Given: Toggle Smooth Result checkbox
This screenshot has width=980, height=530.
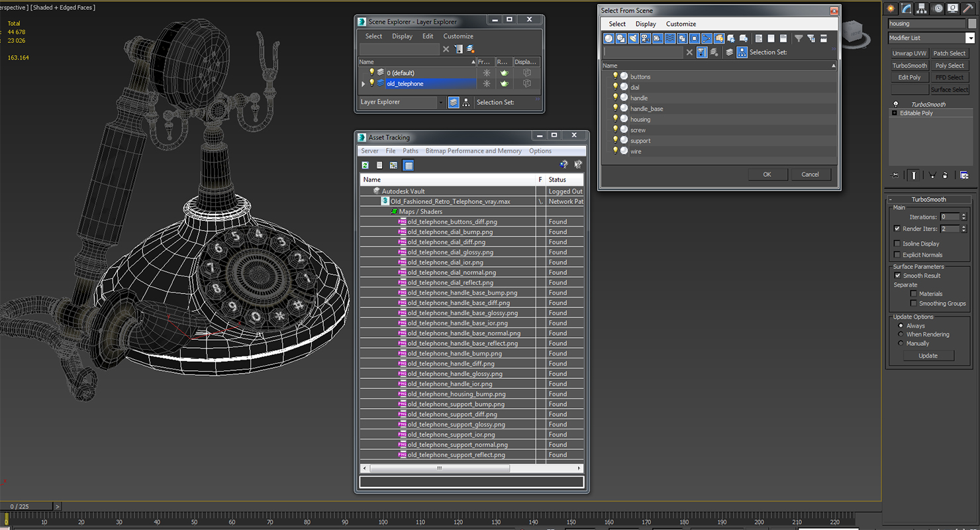Looking at the screenshot, I should pyautogui.click(x=897, y=276).
